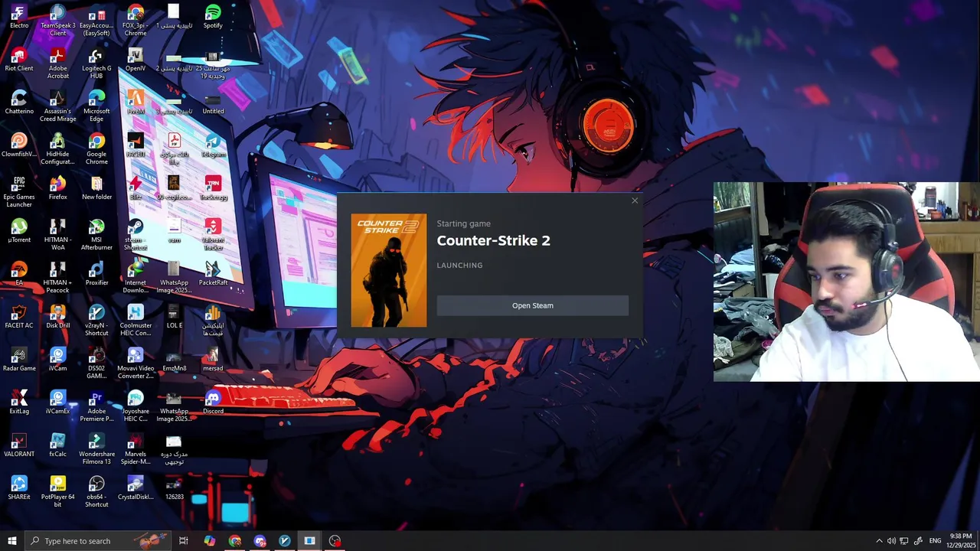Select the v2rayN - Shortcut icon
This screenshot has width=980, height=551.
(96, 321)
